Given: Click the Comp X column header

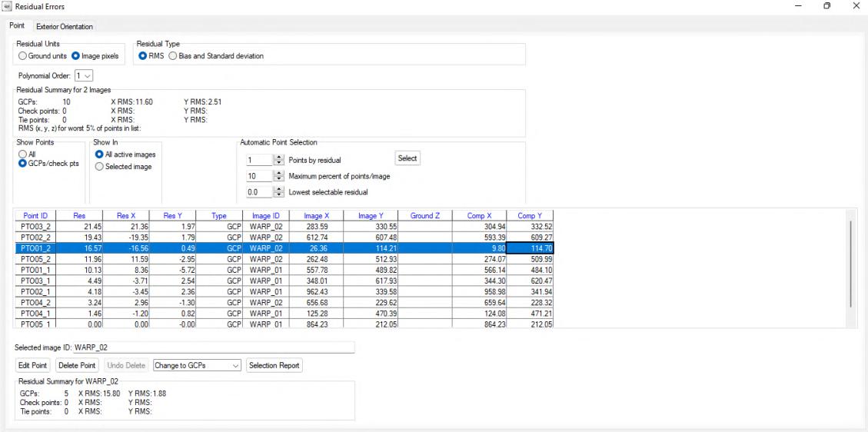Looking at the screenshot, I should pos(479,216).
